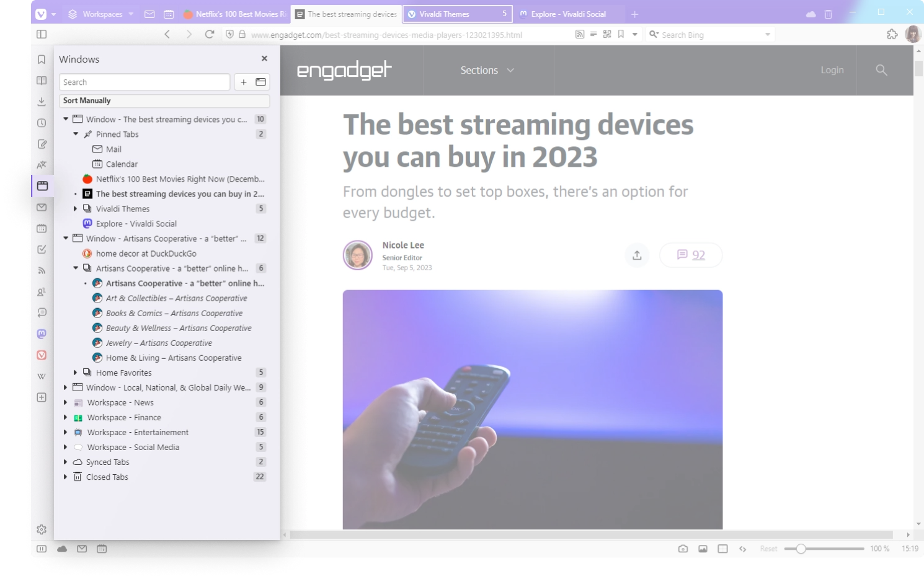The width and height of the screenshot is (924, 579).
Task: Open the Mastodon web panel
Action: point(42,334)
